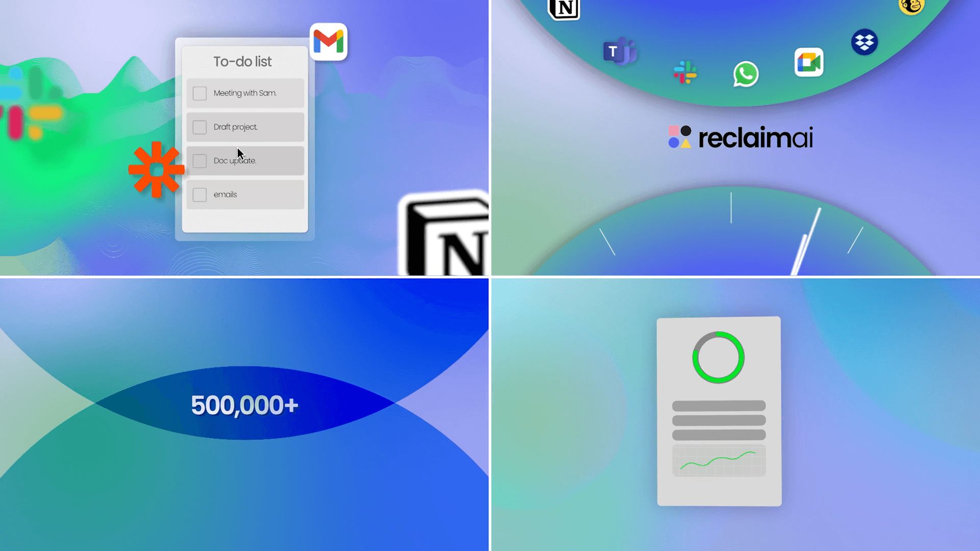Click the To-do list title
This screenshot has height=551, width=980.
[x=242, y=62]
